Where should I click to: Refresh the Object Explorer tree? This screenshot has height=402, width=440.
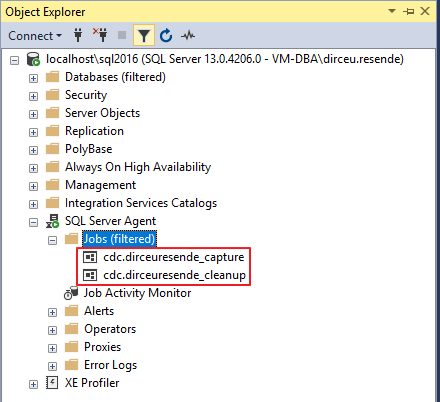(166, 35)
